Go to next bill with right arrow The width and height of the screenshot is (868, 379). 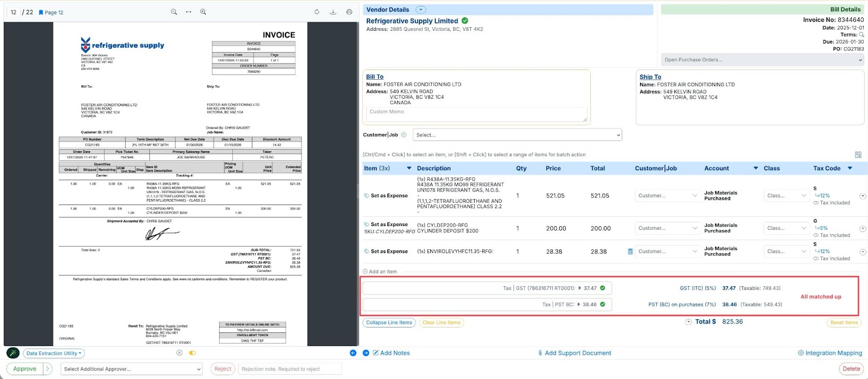(366, 353)
